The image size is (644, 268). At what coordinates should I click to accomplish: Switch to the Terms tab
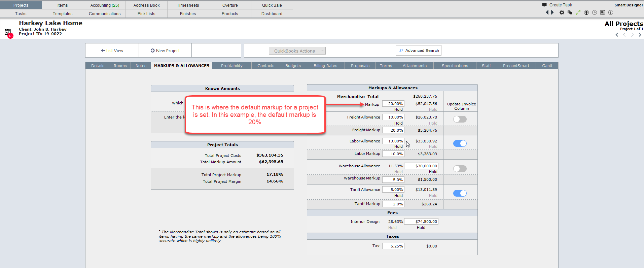pyautogui.click(x=386, y=66)
